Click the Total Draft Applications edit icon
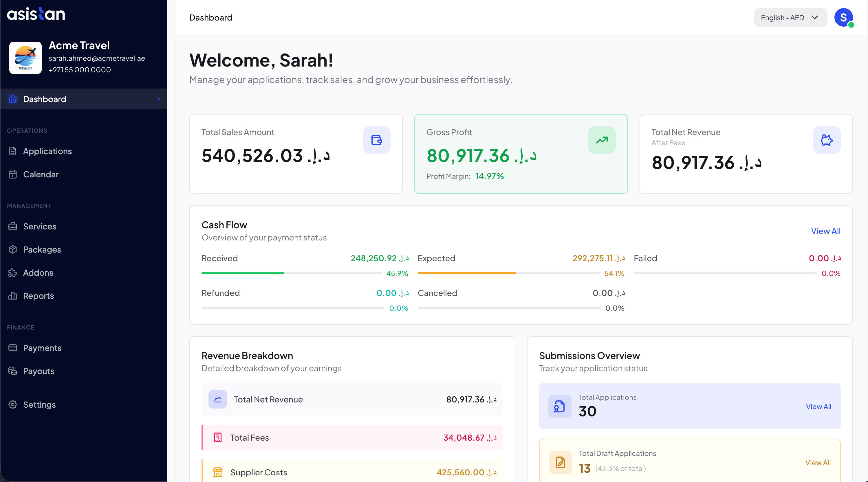 click(x=560, y=462)
